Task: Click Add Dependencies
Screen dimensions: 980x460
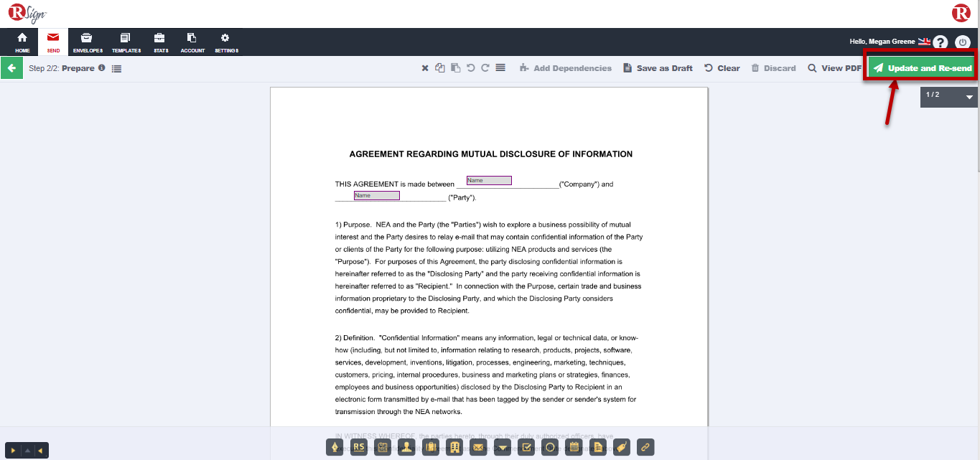Action: [566, 68]
